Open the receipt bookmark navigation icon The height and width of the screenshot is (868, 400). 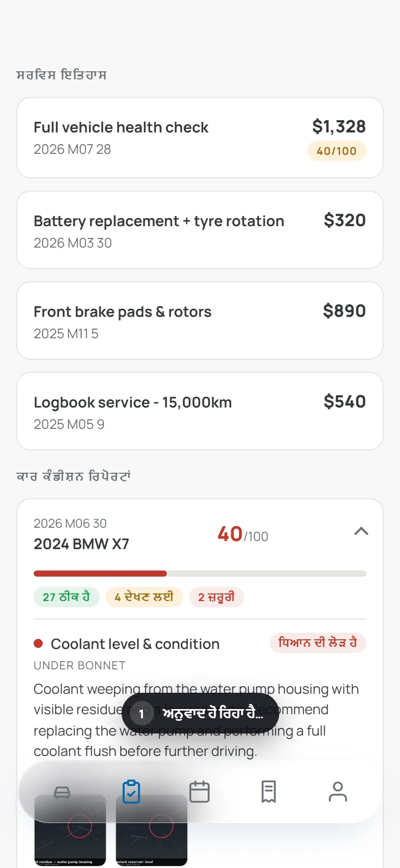pos(269,792)
